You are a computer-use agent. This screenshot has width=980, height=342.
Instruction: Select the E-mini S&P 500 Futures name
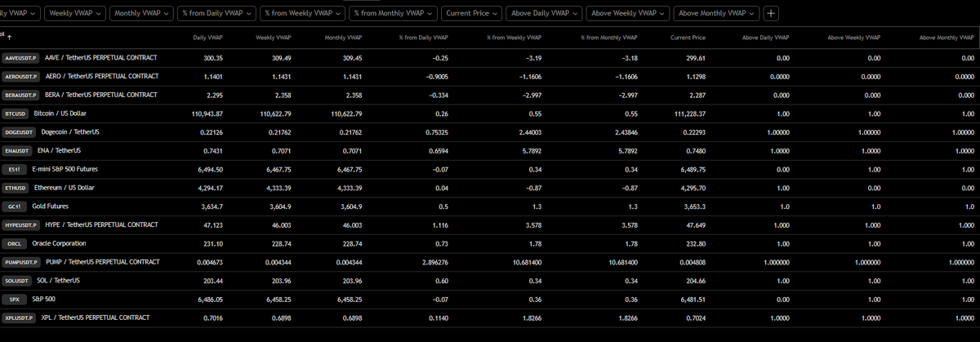(65, 169)
